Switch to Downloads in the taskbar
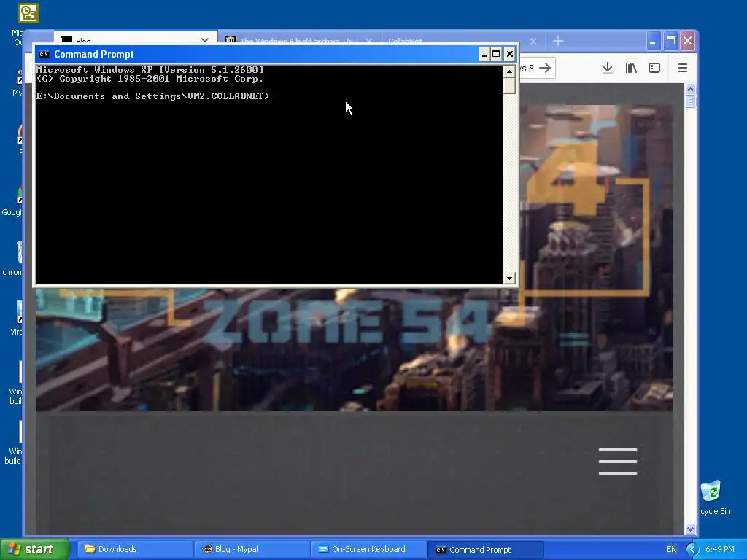 135,550
